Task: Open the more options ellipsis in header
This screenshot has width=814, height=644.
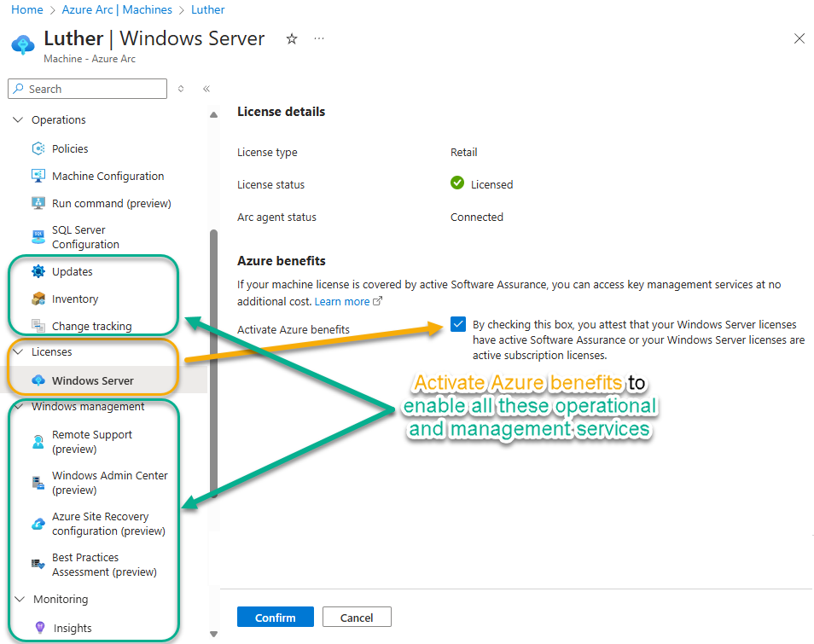Action: [x=319, y=39]
